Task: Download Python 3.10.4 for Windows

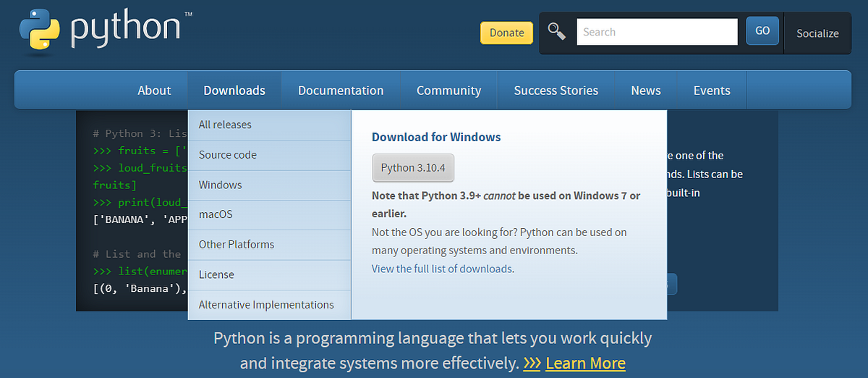Action: tap(412, 168)
